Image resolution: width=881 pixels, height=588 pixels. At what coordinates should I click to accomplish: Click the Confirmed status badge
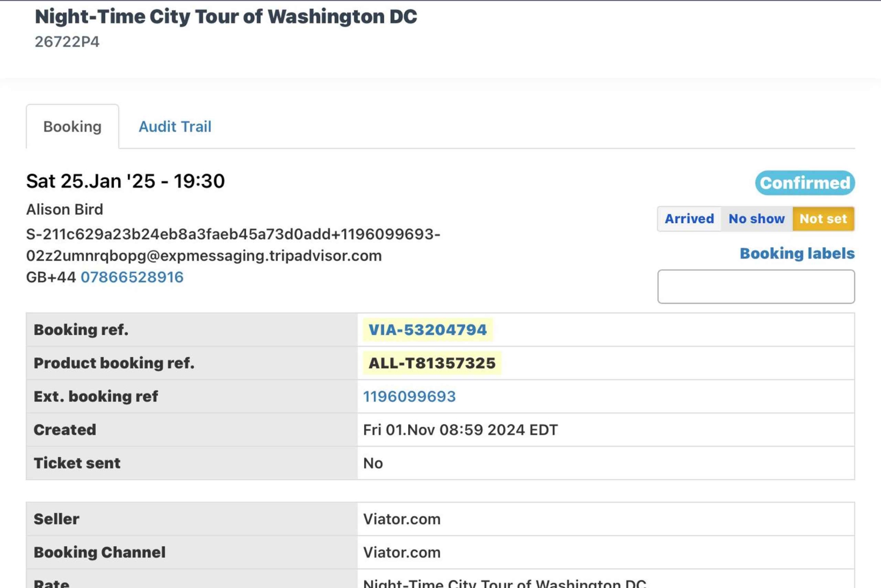[x=805, y=183]
